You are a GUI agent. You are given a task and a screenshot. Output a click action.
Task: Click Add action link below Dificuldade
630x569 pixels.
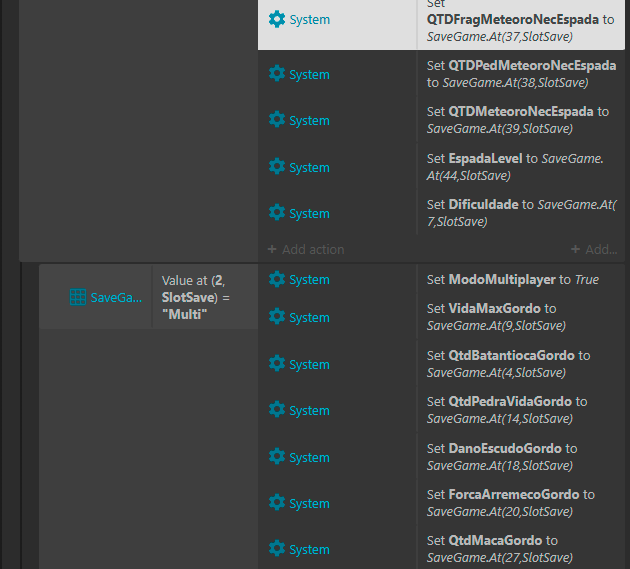306,250
